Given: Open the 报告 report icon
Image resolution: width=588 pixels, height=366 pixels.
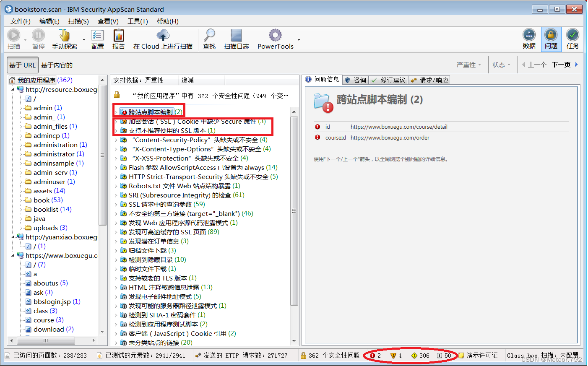Looking at the screenshot, I should (x=119, y=35).
